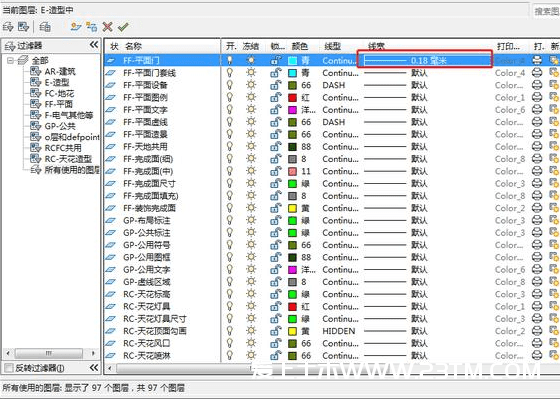Click the status icon of RC-天花喷淋 layer
Screen dimensions: 560x399
click(x=111, y=355)
